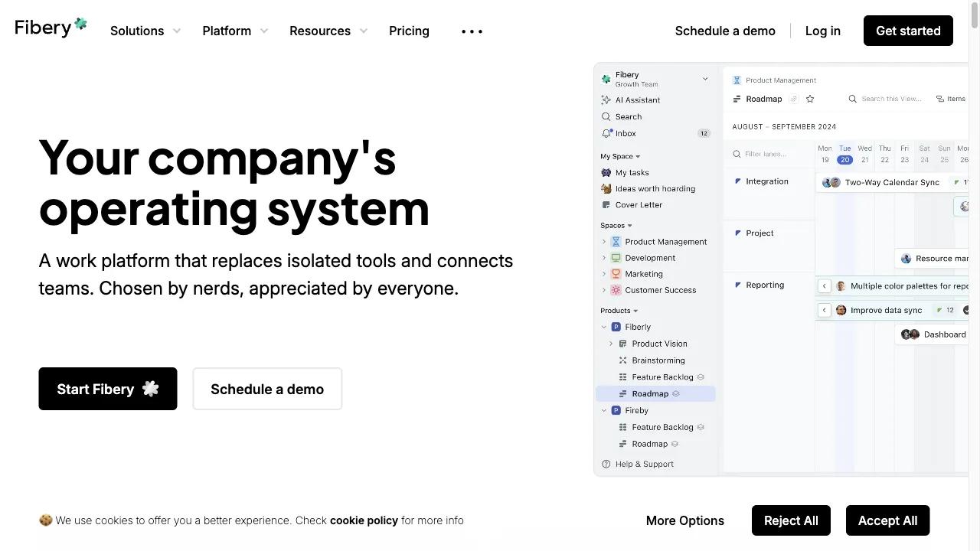Click the Fibery workspace logo in sidebar

click(x=606, y=79)
